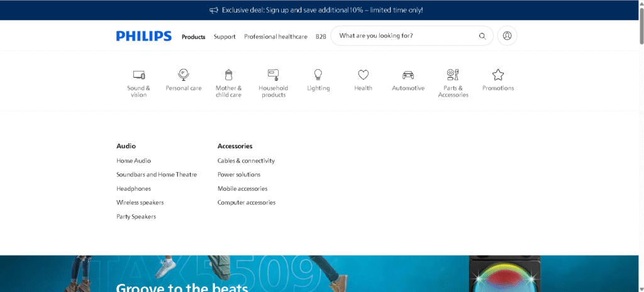Click inside the 'What are you looking for?' field
The image size is (644, 292).
(402, 36)
